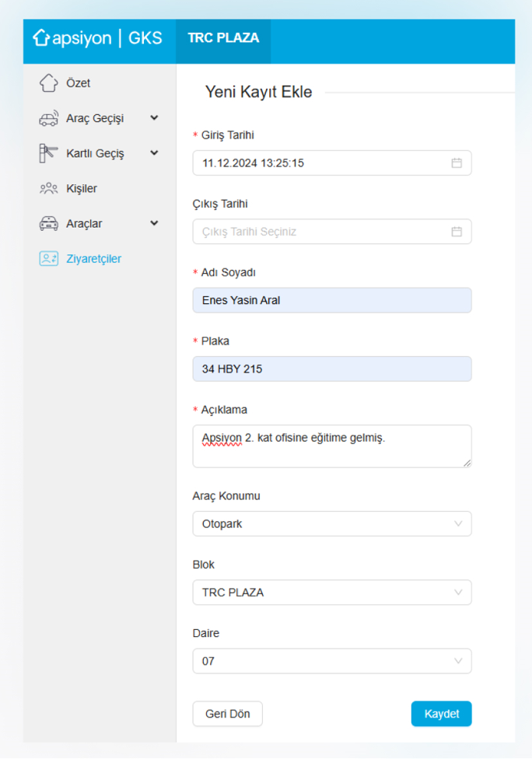Image resolution: width=532 pixels, height=759 pixels.
Task: Open Araç Geçişi menu item
Action: click(95, 118)
